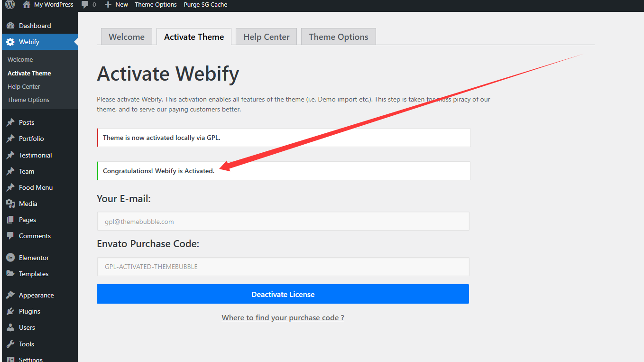Click the Users person icon
The width and height of the screenshot is (644, 362).
(x=10, y=327)
